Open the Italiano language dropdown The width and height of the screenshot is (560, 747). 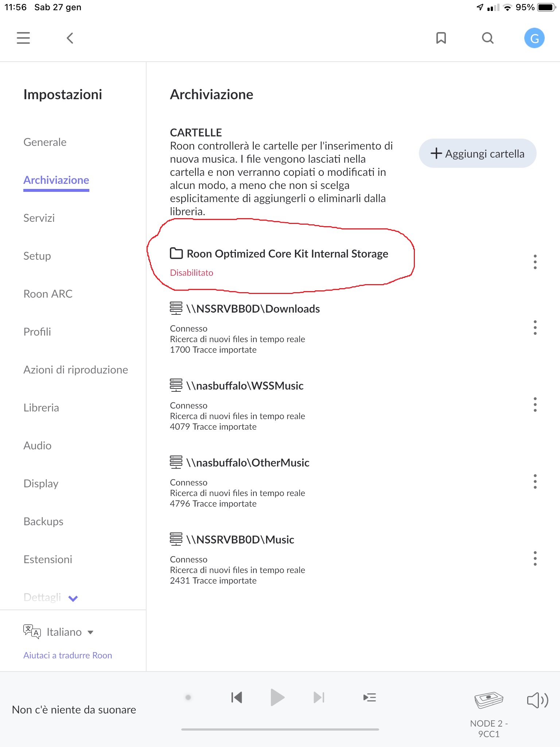(70, 632)
